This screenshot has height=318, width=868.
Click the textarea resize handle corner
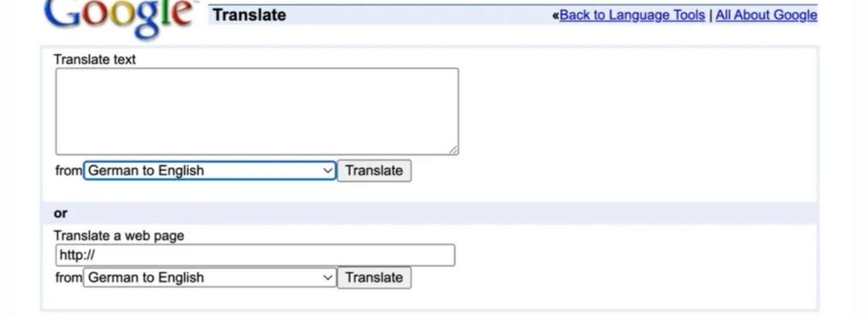click(453, 150)
